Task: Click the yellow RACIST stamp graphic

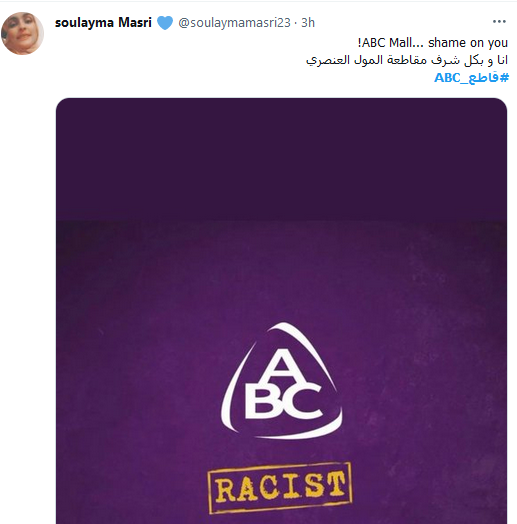Action: (280, 488)
